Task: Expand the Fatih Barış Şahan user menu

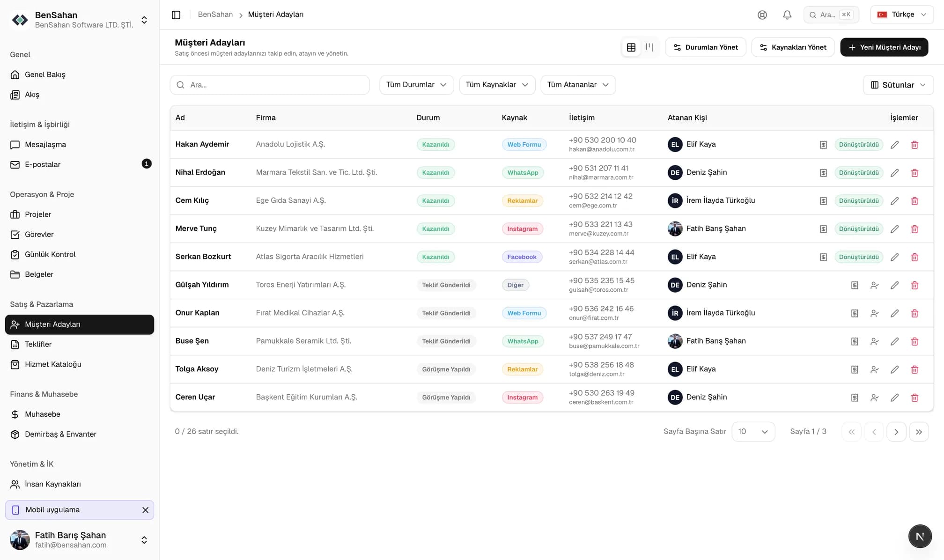Action: [144, 540]
